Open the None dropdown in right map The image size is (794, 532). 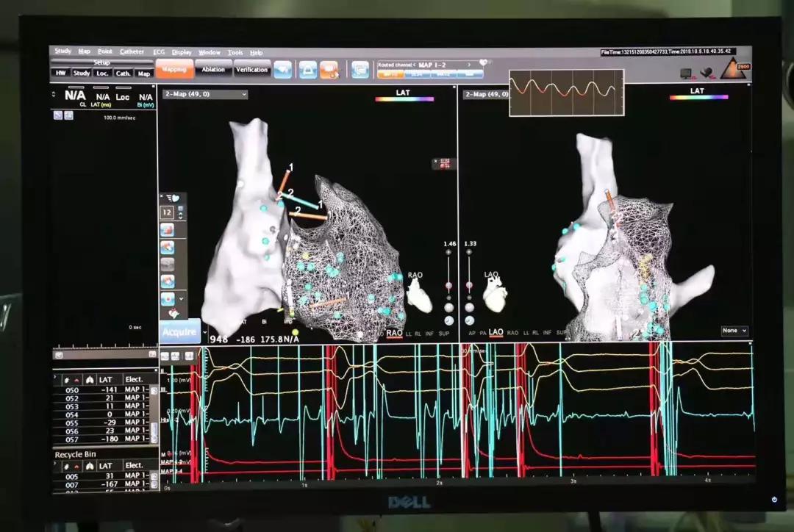[734, 331]
